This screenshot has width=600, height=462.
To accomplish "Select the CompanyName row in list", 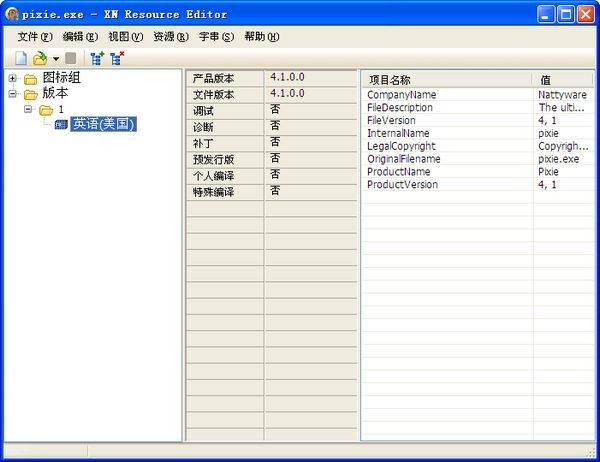I will [x=478, y=95].
